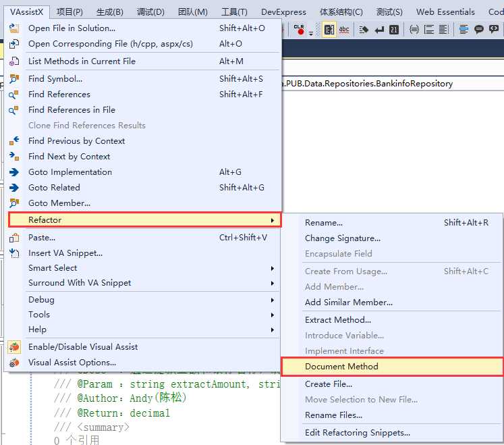
Task: Click the code speech bubble toolbar icon
Action: click(x=494, y=29)
